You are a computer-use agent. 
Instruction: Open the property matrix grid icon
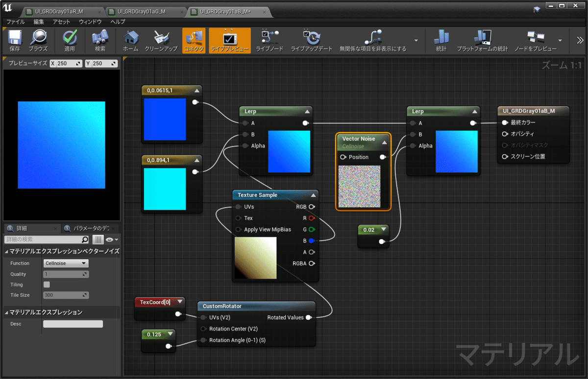click(x=98, y=239)
